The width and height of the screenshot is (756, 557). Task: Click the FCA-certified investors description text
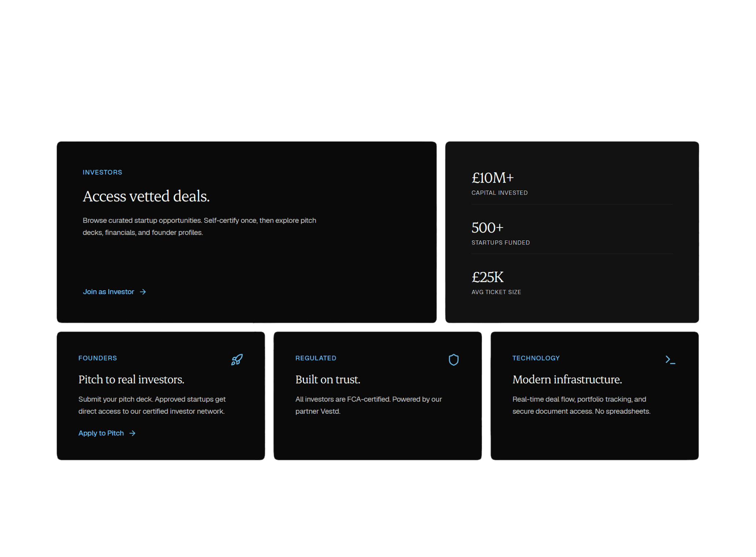(x=368, y=405)
